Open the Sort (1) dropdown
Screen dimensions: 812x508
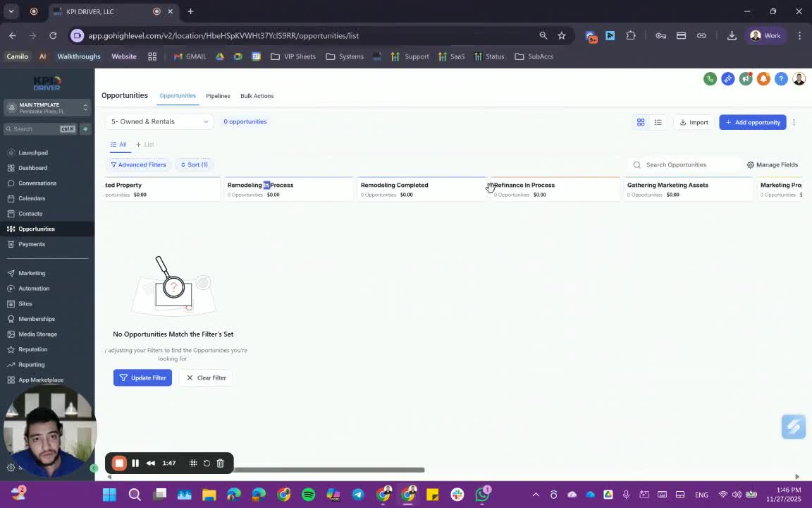pyautogui.click(x=195, y=165)
